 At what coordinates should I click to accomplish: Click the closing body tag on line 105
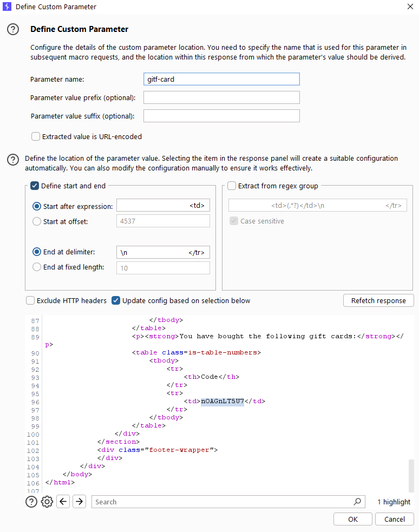click(77, 474)
